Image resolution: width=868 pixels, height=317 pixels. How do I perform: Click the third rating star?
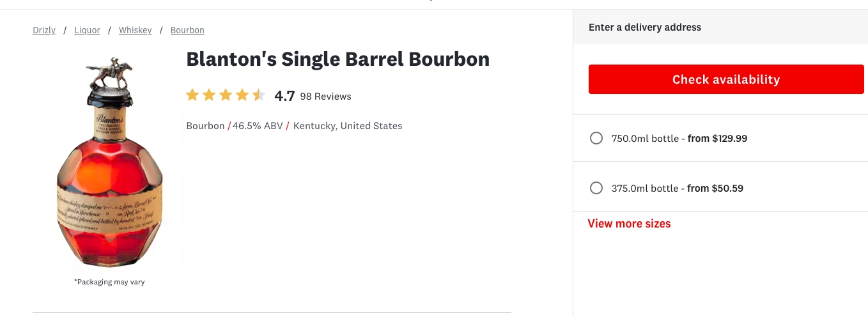click(x=226, y=96)
